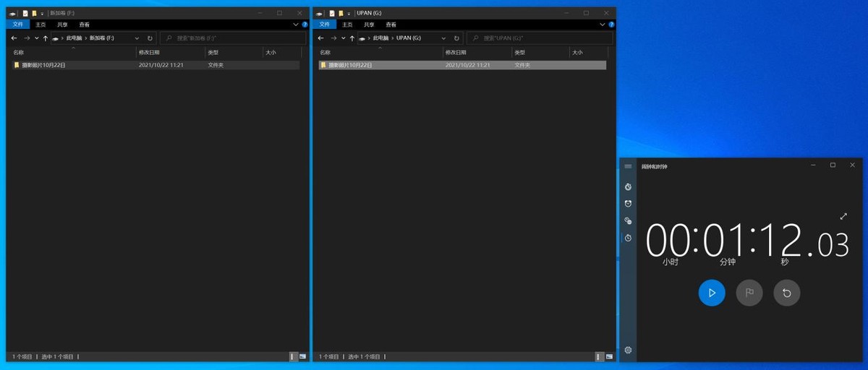Open quick access toolbar dropdown in F: window
The width and height of the screenshot is (868, 370).
tap(42, 13)
